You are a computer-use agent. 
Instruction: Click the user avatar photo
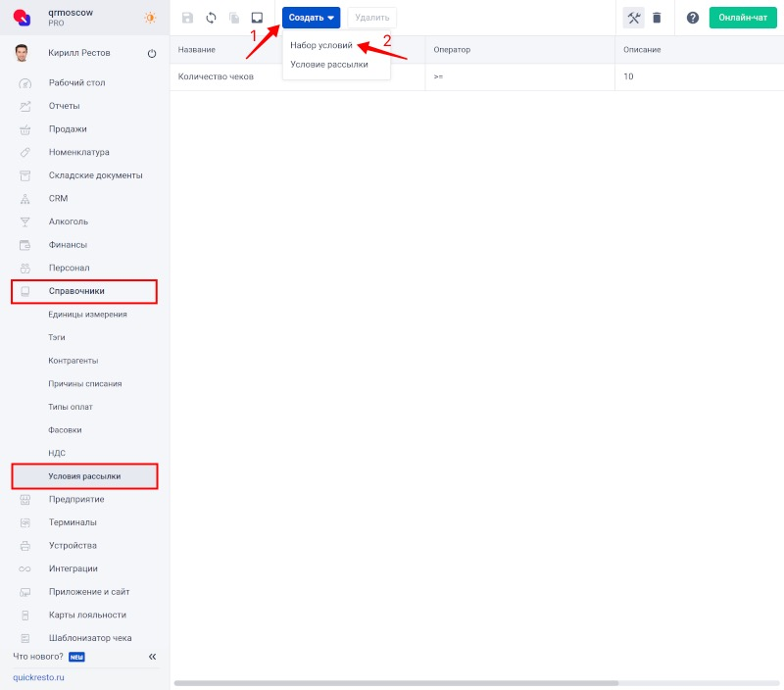(22, 53)
